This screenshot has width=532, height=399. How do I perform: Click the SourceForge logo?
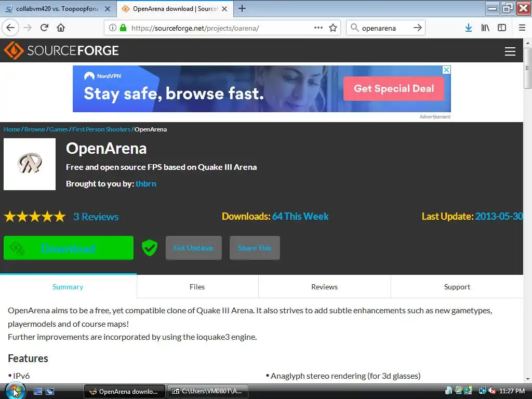(x=61, y=50)
